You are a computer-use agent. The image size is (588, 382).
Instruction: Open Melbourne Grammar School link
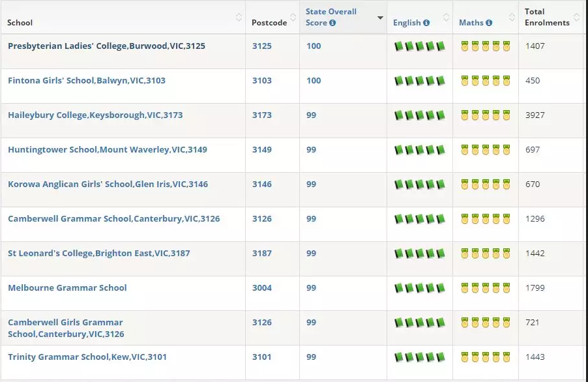[x=68, y=287]
